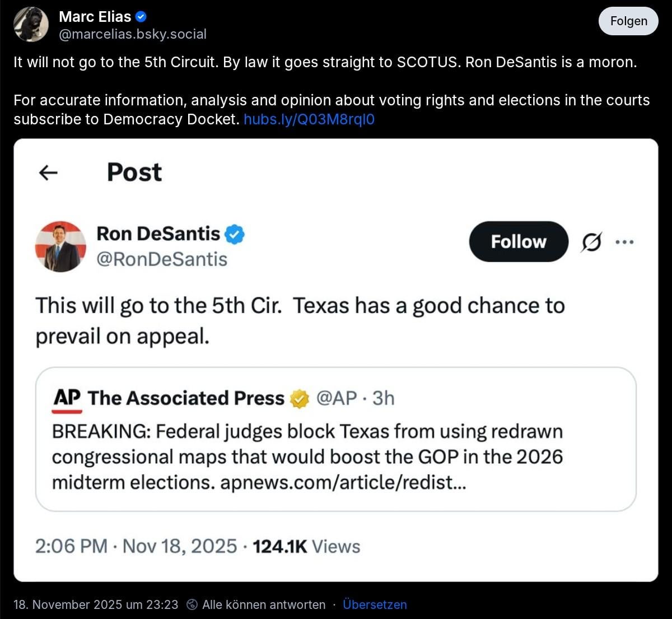Click Ron DeSantis's blue verification checkmark
This screenshot has height=619, width=672.
(x=235, y=234)
